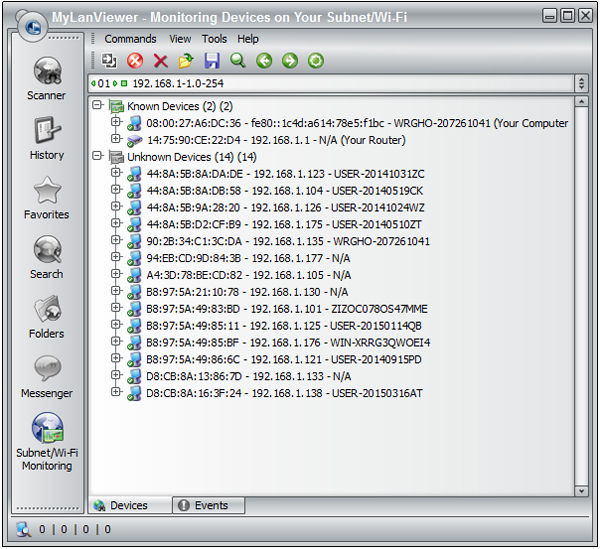Expand the 192.168.1.177 device node
This screenshot has width=600, height=549.
(x=116, y=256)
